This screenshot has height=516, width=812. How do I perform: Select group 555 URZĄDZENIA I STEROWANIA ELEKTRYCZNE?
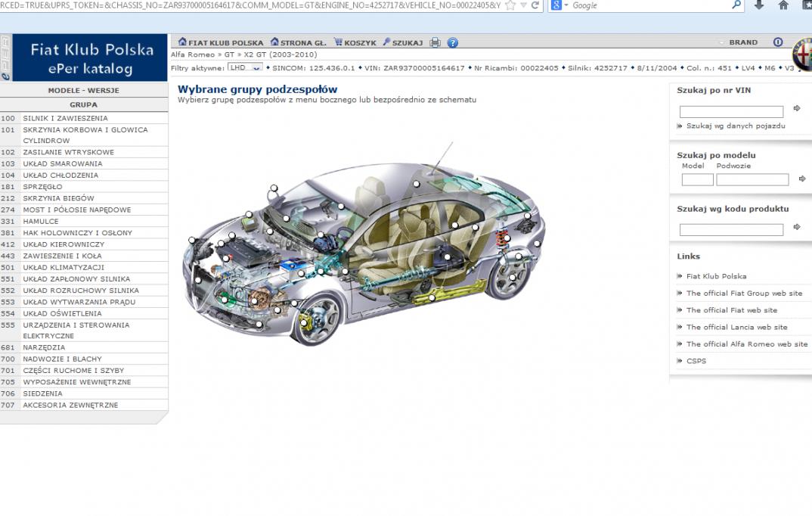(x=84, y=331)
